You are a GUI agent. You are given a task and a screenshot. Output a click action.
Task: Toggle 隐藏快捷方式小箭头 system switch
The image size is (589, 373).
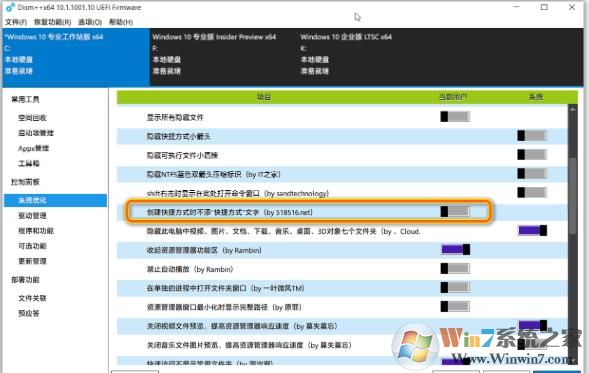pos(532,136)
